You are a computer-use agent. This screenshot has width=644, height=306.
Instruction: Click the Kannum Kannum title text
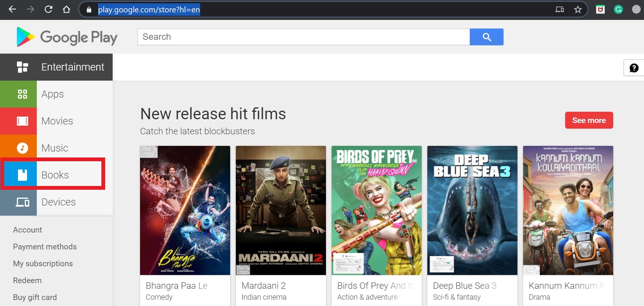pos(567,286)
